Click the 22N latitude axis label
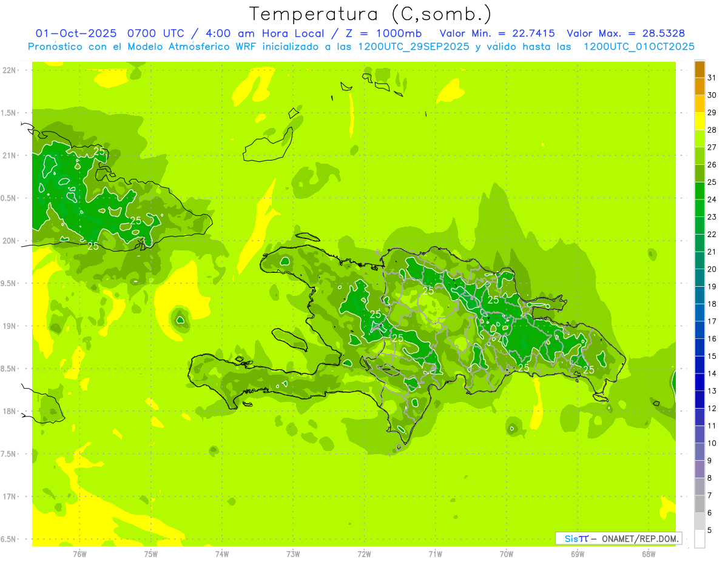This screenshot has height=562, width=728. [9, 70]
